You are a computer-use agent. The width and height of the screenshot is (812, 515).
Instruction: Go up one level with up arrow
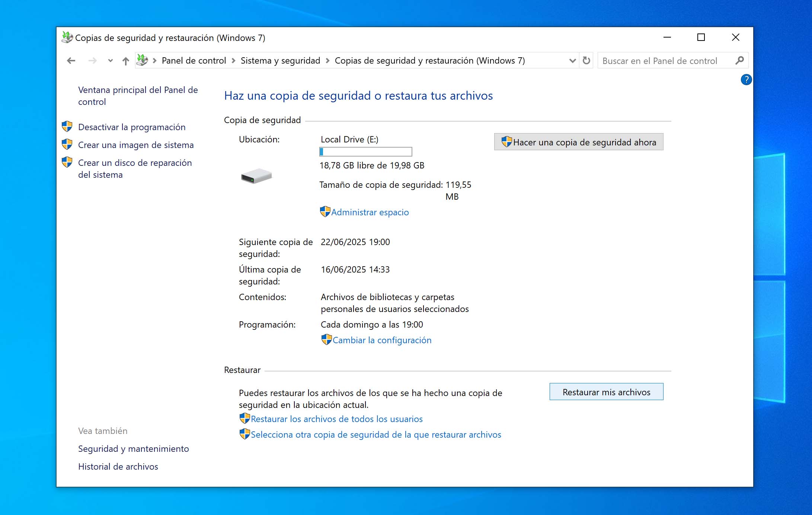(x=126, y=61)
